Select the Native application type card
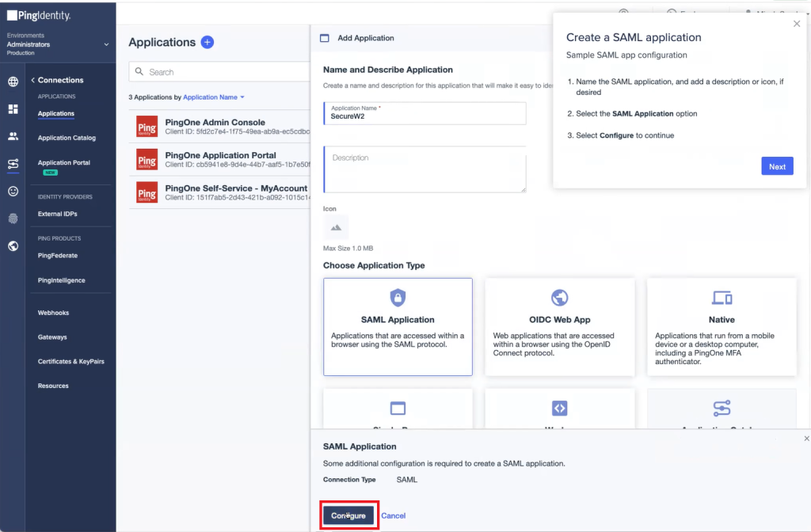Viewport: 811px width, 532px height. coord(722,326)
